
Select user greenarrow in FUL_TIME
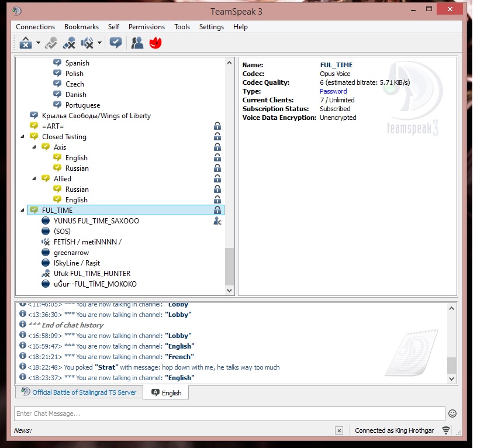(71, 253)
